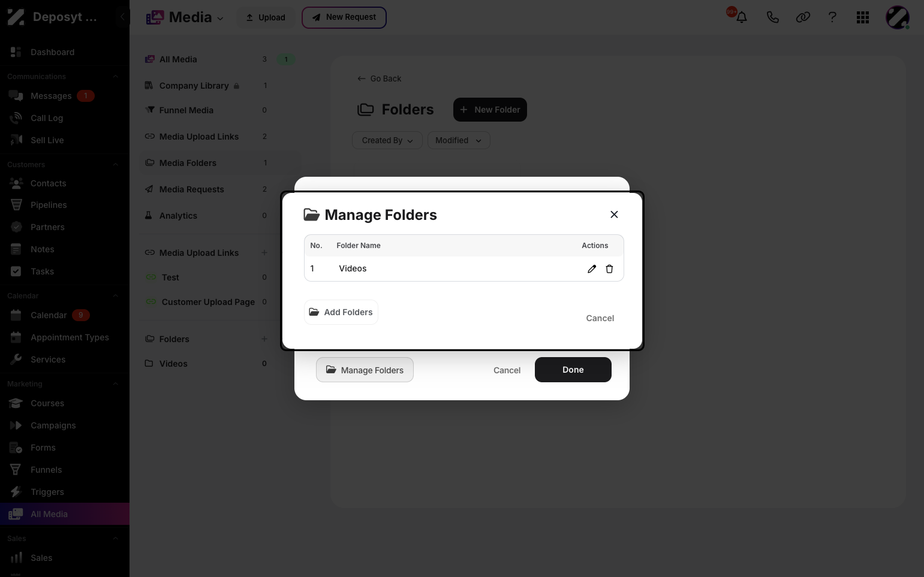Image resolution: width=924 pixels, height=577 pixels.
Task: Collapse the Marketing section chevron
Action: click(115, 384)
